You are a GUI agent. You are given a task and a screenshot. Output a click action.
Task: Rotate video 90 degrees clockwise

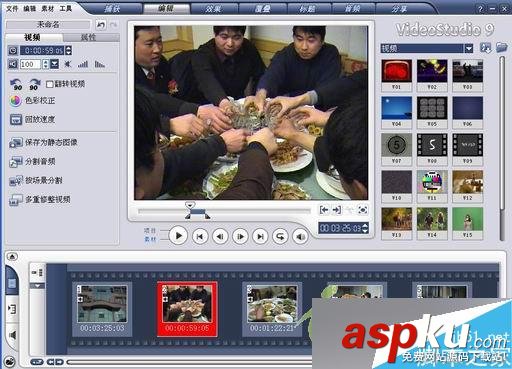pos(34,84)
